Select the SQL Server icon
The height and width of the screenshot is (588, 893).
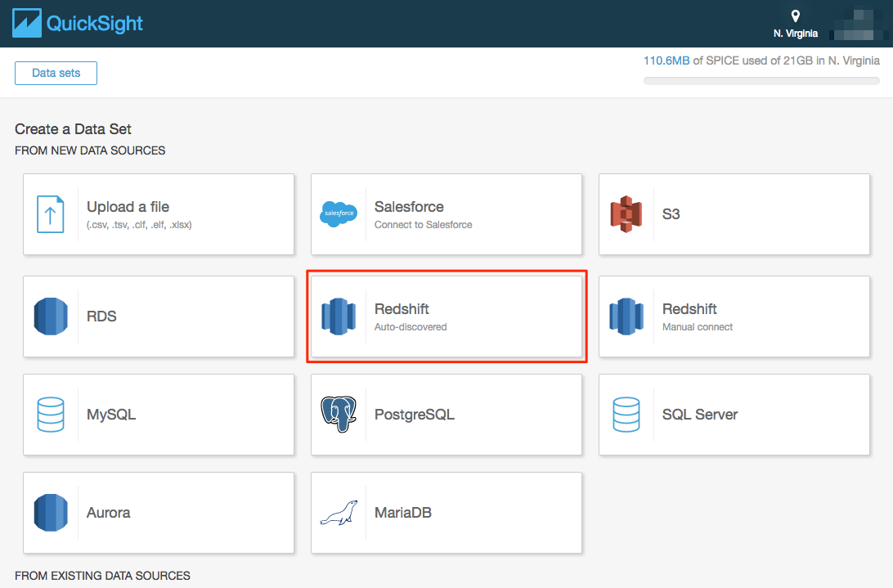(627, 415)
